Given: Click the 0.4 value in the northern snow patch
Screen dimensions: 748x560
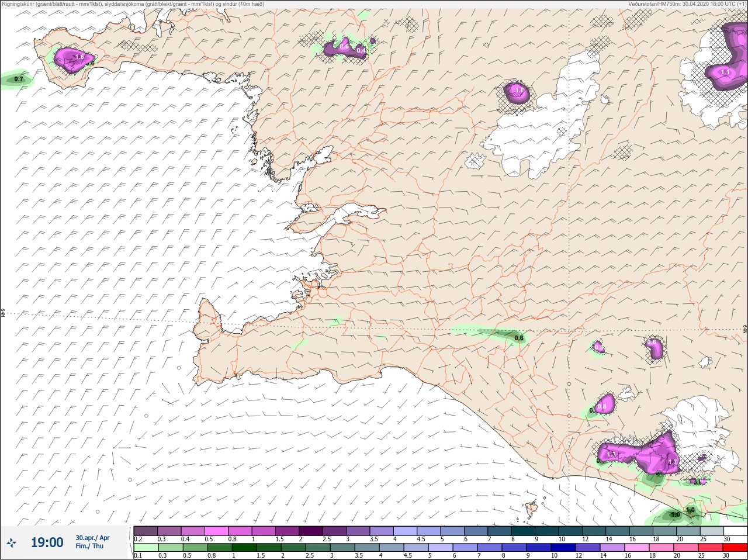Looking at the screenshot, I should coord(361,51).
